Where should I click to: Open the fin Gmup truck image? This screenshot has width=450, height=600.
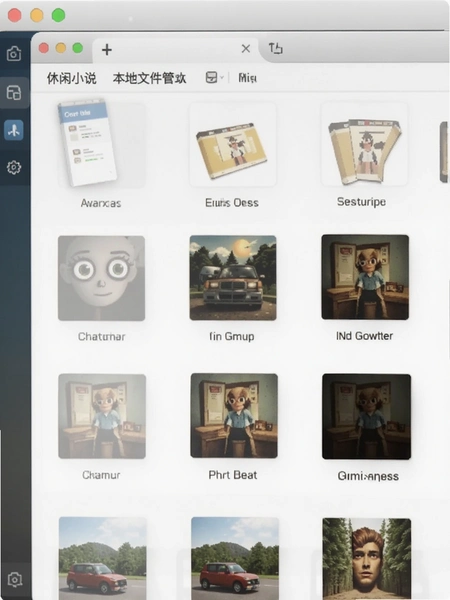(x=233, y=278)
